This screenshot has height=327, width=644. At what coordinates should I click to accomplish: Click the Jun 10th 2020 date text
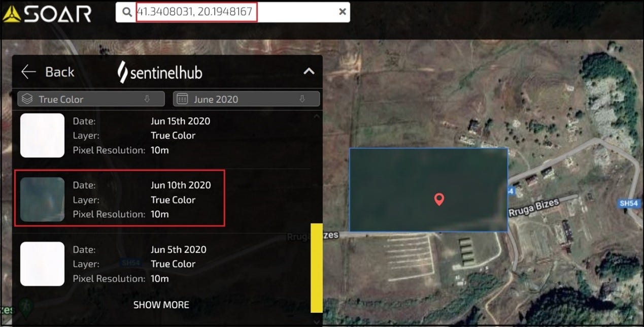tap(181, 185)
